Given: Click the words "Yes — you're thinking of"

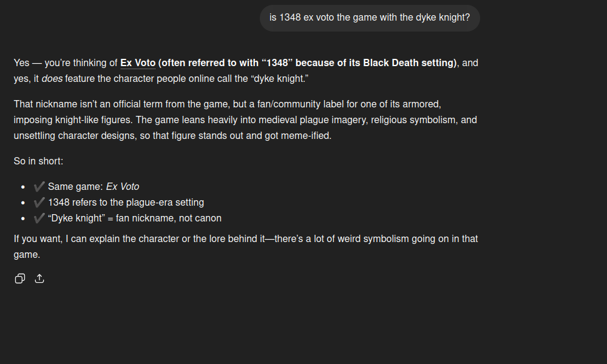Looking at the screenshot, I should (66, 63).
